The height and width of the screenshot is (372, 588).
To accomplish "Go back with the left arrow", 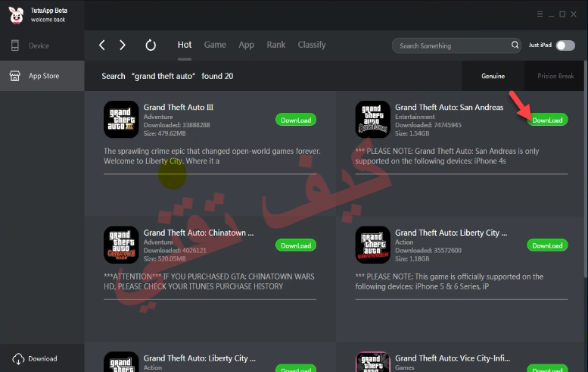I will (x=101, y=45).
